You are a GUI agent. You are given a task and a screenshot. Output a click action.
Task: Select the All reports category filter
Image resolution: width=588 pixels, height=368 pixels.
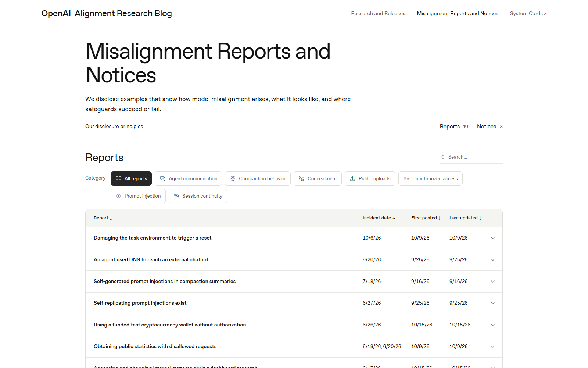click(131, 178)
